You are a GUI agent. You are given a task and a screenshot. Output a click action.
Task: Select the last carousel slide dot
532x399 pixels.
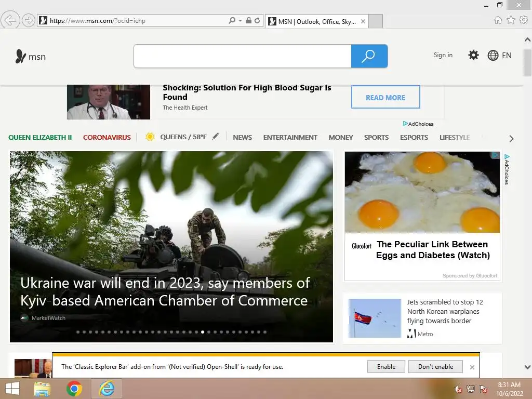click(265, 332)
